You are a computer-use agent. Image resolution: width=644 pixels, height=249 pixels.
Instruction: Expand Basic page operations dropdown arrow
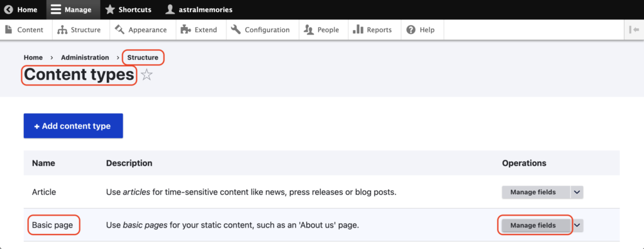(x=577, y=225)
